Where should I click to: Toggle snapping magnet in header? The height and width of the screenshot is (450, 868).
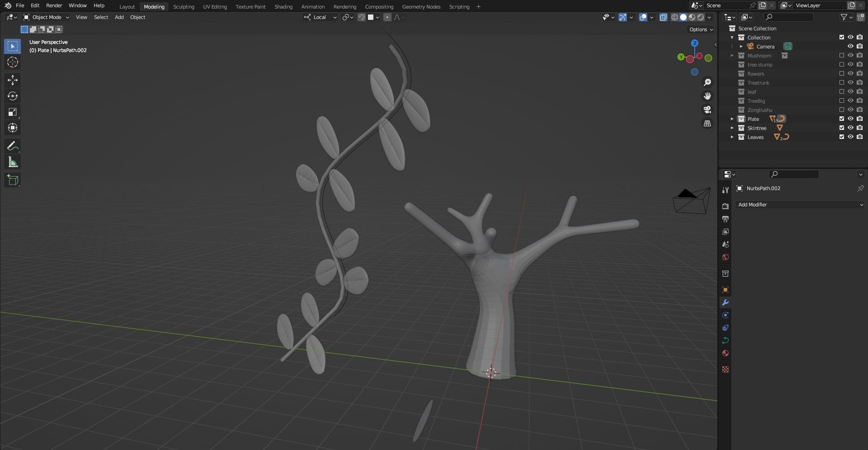click(362, 17)
